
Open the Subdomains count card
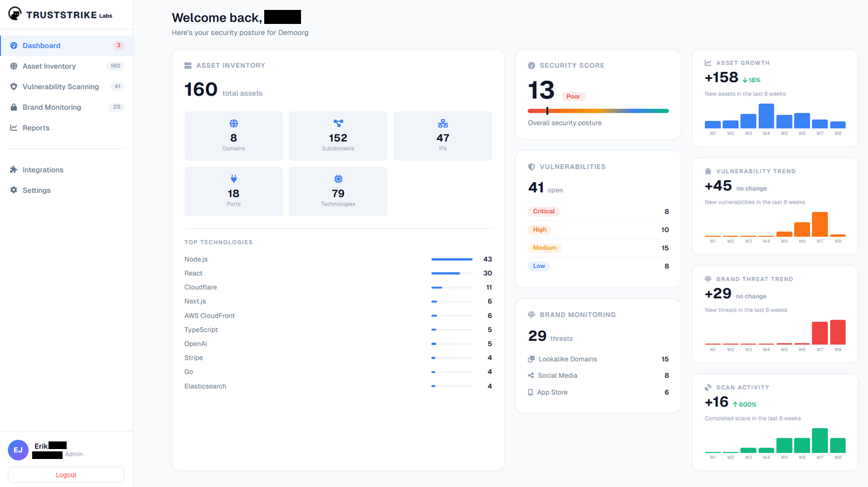pyautogui.click(x=338, y=135)
